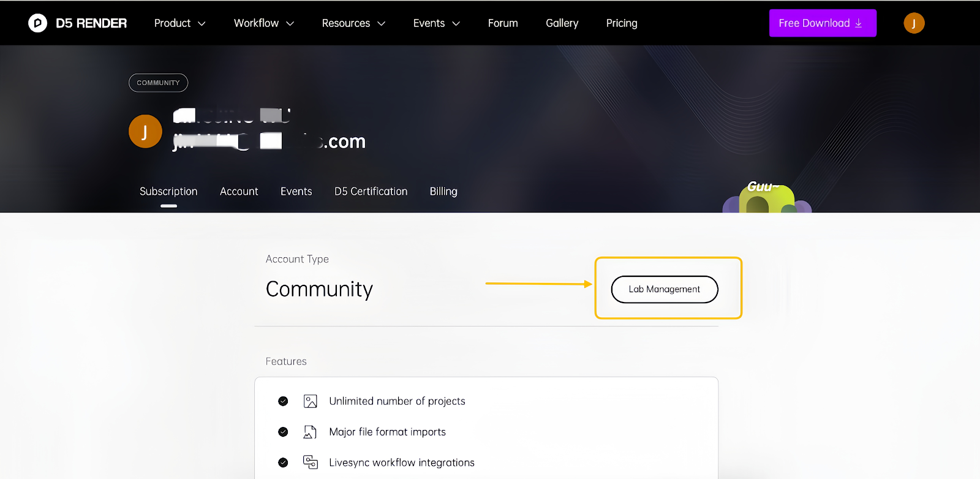Image resolution: width=980 pixels, height=479 pixels.
Task: Click the checkmark beside Livesync workflow integrations
Action: tap(283, 462)
